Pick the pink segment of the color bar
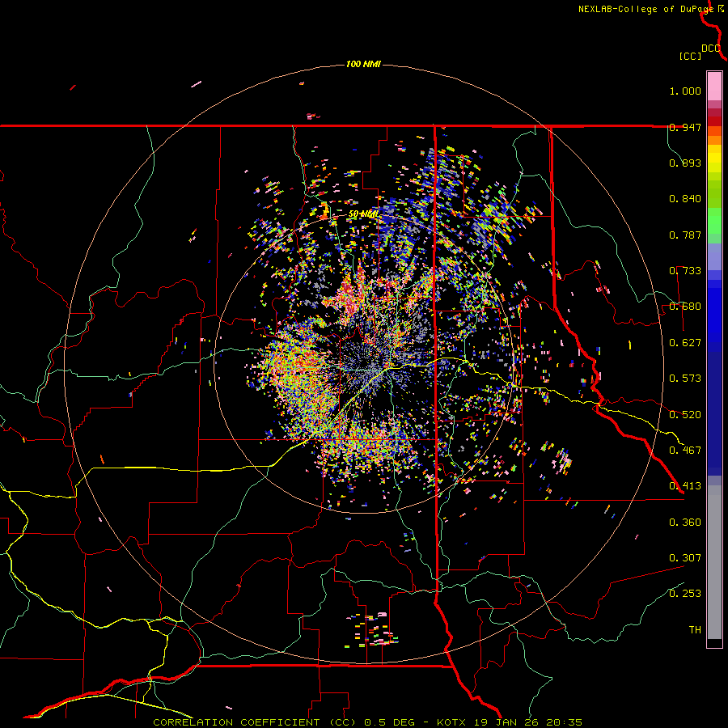728x728 pixels. tap(714, 87)
